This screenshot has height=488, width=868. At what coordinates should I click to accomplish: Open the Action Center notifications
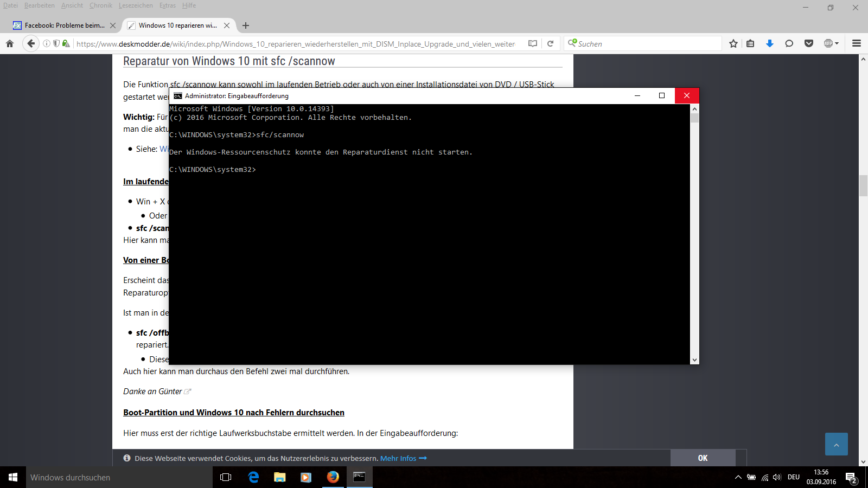851,478
